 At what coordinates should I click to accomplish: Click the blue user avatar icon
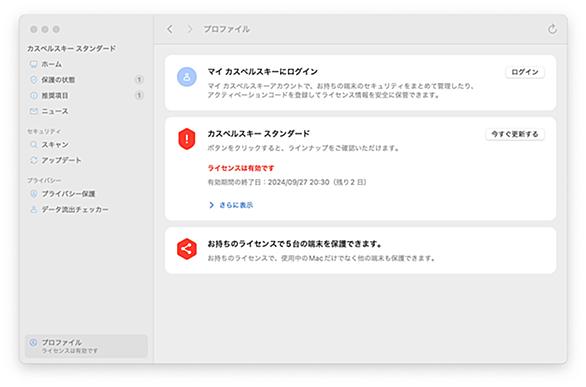(186, 77)
